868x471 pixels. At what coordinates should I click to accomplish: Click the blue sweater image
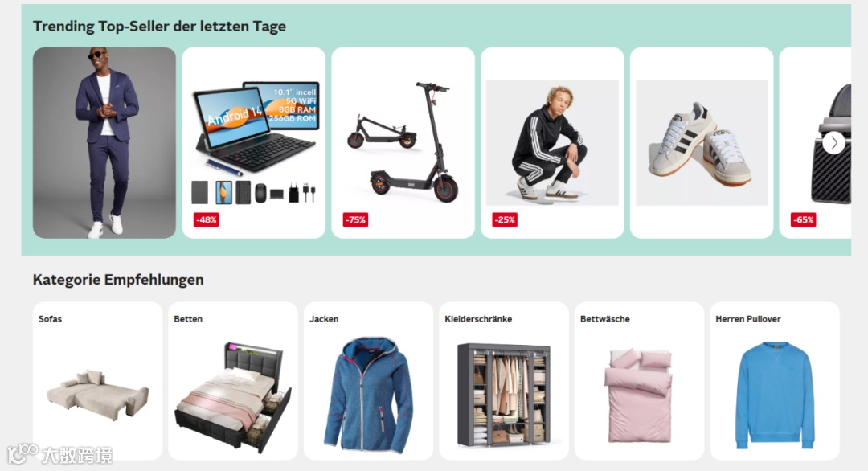click(x=775, y=395)
